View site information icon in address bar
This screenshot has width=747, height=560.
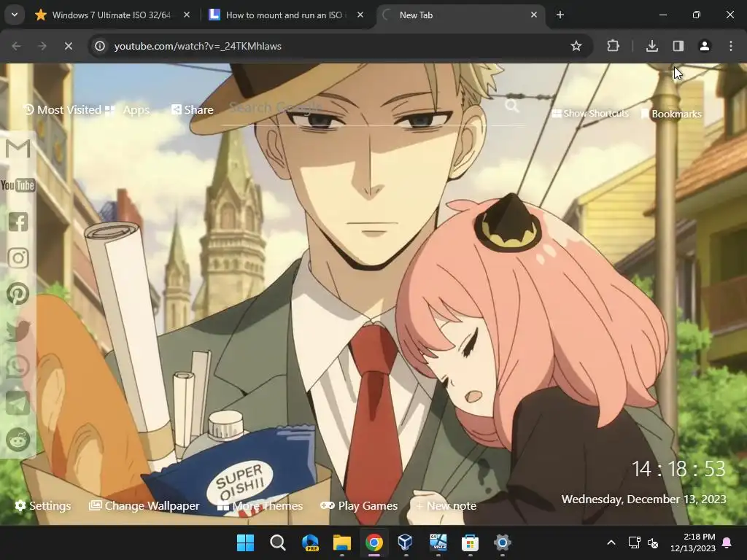pos(100,46)
